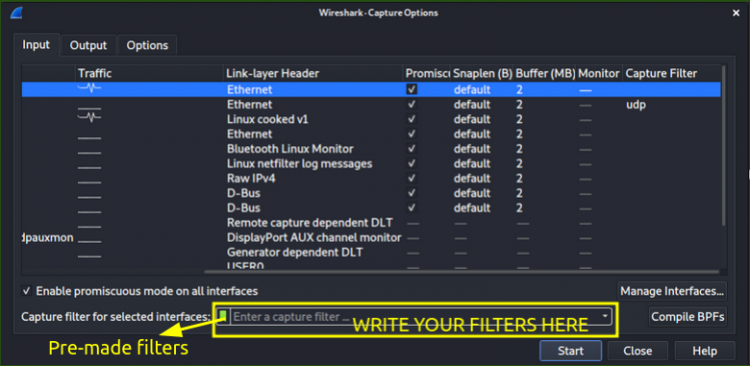Viewport: 750px width, 366px height.
Task: Click the vertical scrollbar of interface list
Action: tap(724, 144)
